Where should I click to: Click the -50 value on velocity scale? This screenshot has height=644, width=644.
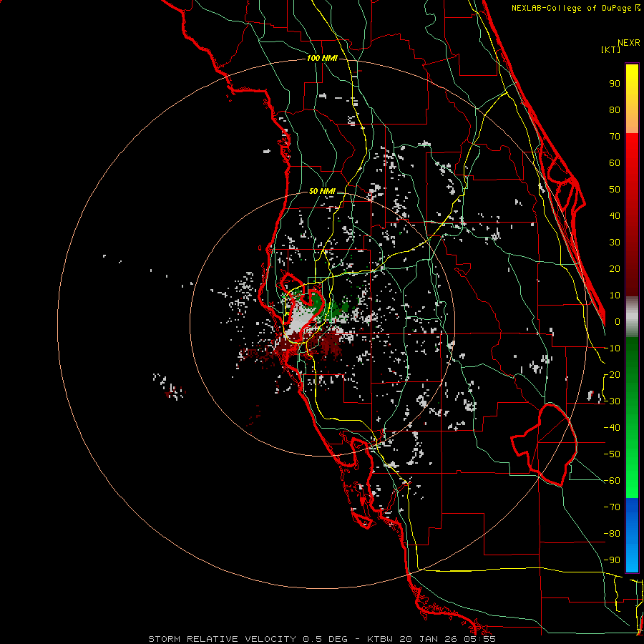click(x=612, y=454)
